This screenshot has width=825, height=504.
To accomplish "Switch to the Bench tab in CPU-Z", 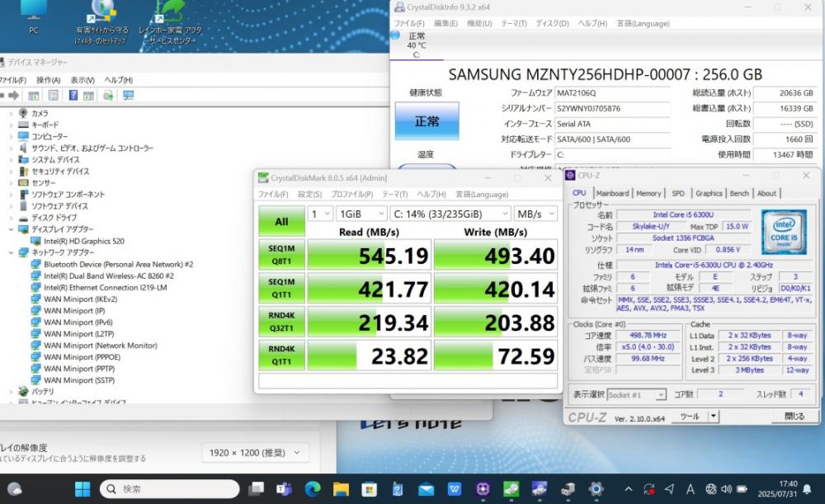I will 738,193.
